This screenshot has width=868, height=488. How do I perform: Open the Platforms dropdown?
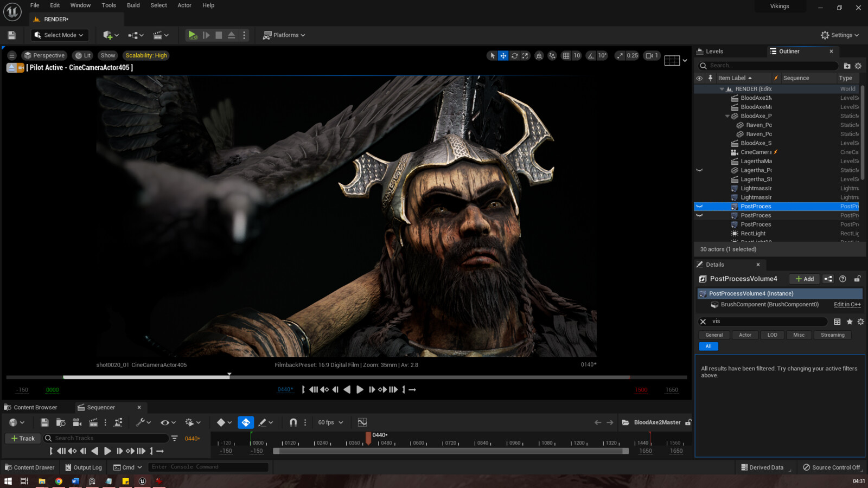(x=284, y=35)
